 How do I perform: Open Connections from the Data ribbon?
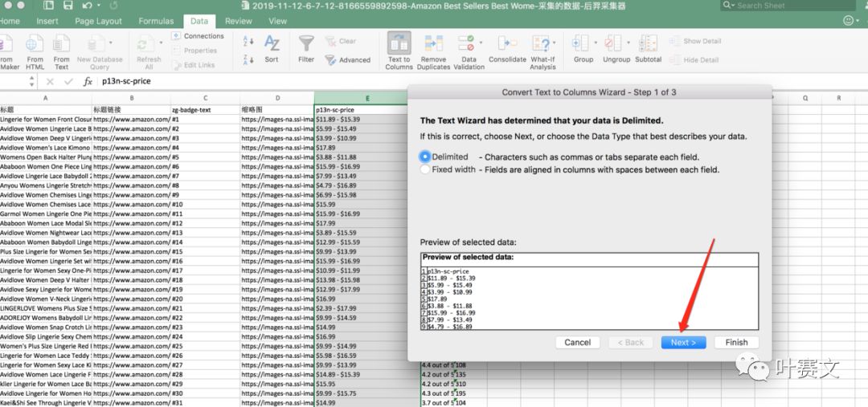198,36
